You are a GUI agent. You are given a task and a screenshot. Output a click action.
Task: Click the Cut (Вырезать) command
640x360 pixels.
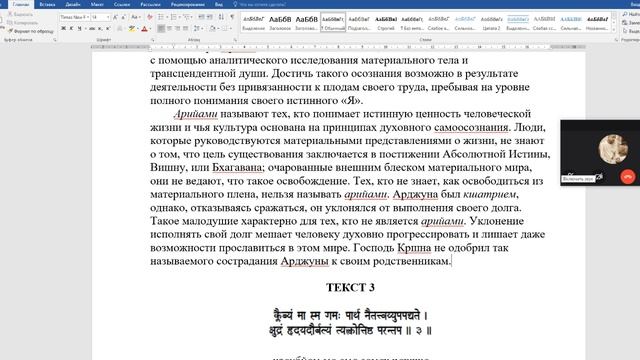[21, 14]
